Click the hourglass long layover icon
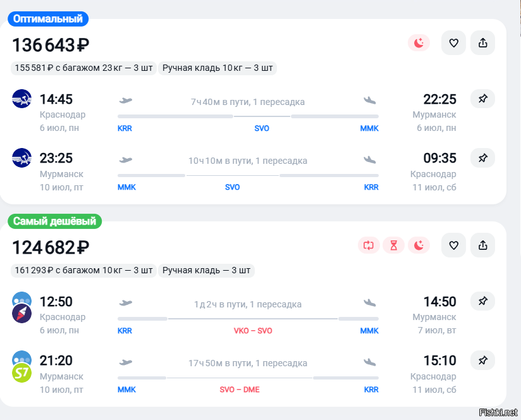This screenshot has height=420, width=521. [393, 245]
